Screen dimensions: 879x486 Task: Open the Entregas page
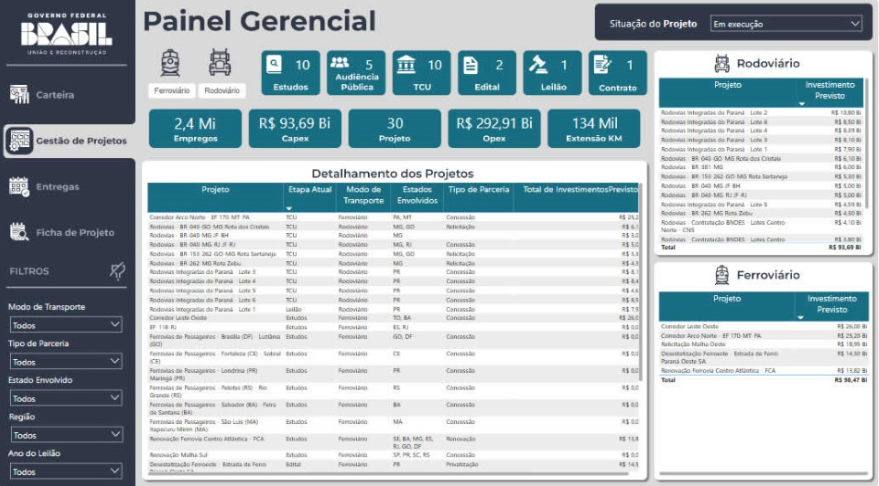[x=58, y=187]
